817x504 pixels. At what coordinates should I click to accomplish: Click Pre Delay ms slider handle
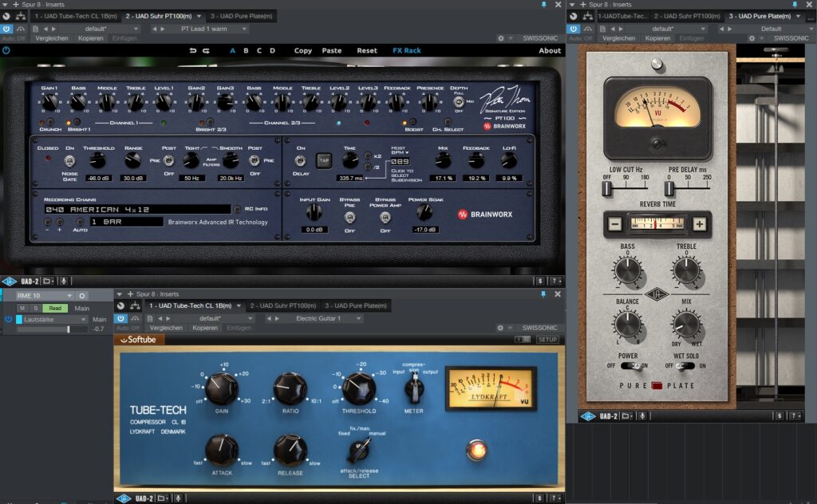click(669, 188)
